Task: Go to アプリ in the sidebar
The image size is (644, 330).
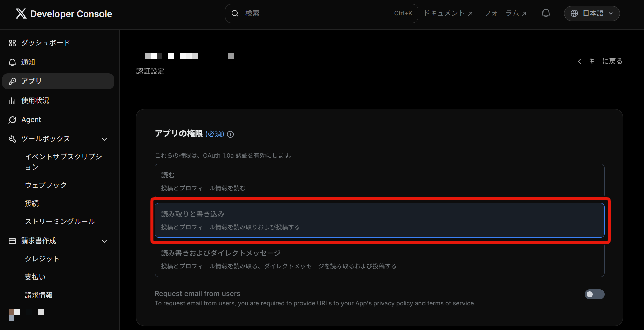Action: coord(58,81)
